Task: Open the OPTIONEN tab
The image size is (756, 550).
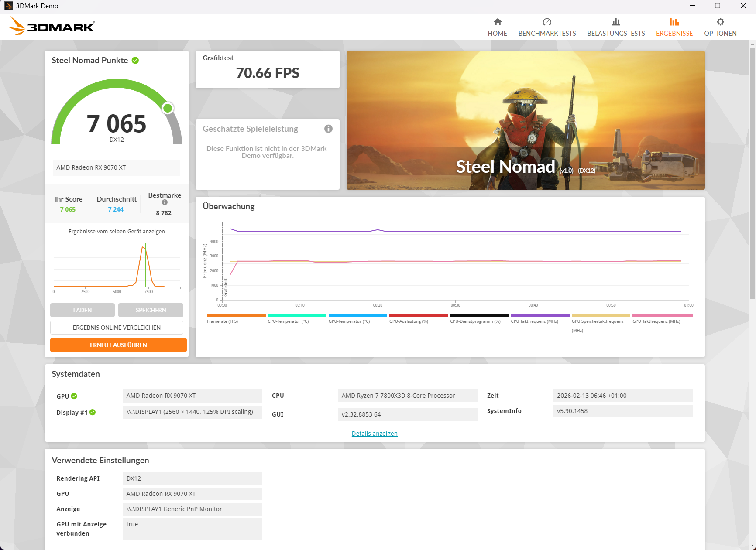Action: (720, 27)
